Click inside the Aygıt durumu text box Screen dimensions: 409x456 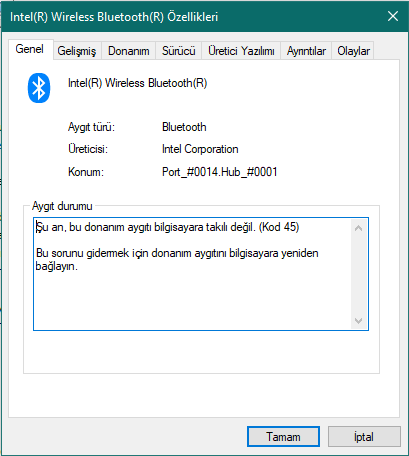point(201,274)
